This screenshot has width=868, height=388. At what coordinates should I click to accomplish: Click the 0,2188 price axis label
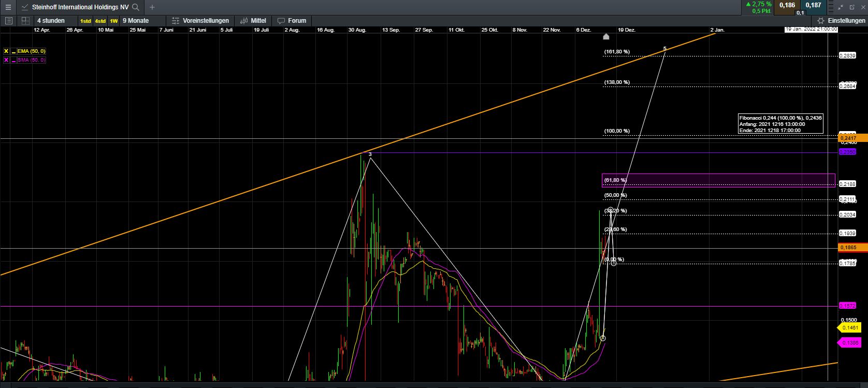coord(848,184)
